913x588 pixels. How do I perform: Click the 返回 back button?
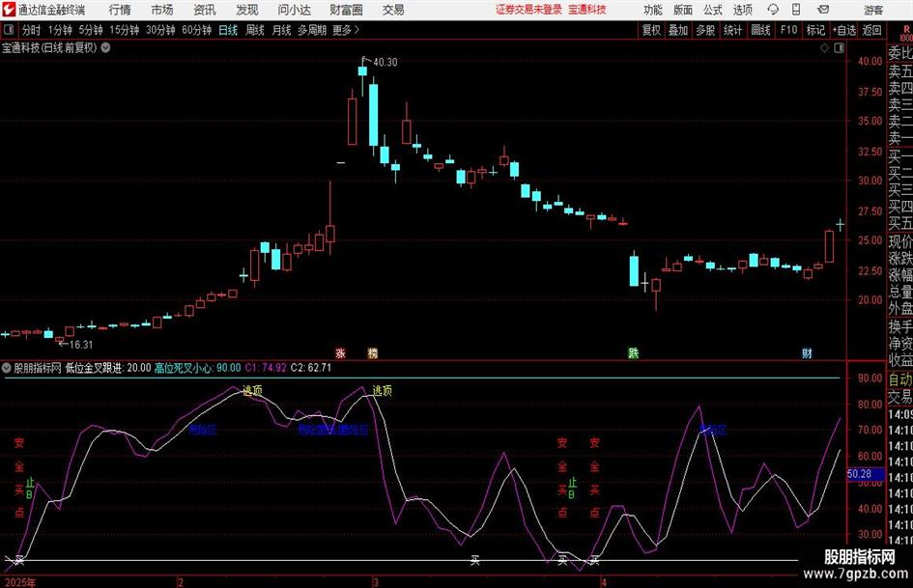pyautogui.click(x=871, y=30)
